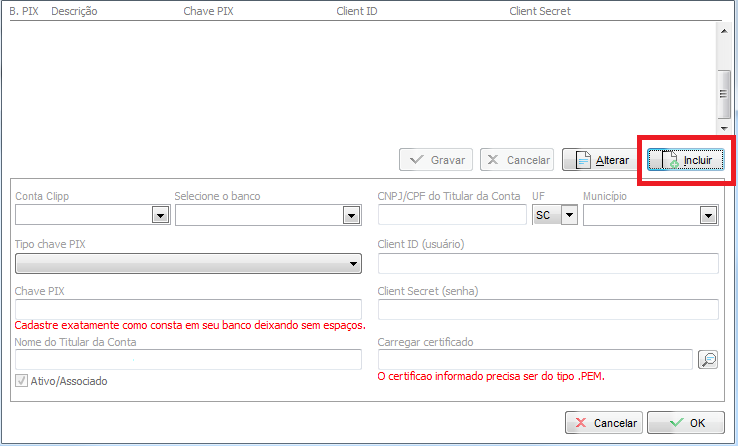Expand the Município dropdown
Viewport: 738px width, 446px height.
(708, 215)
